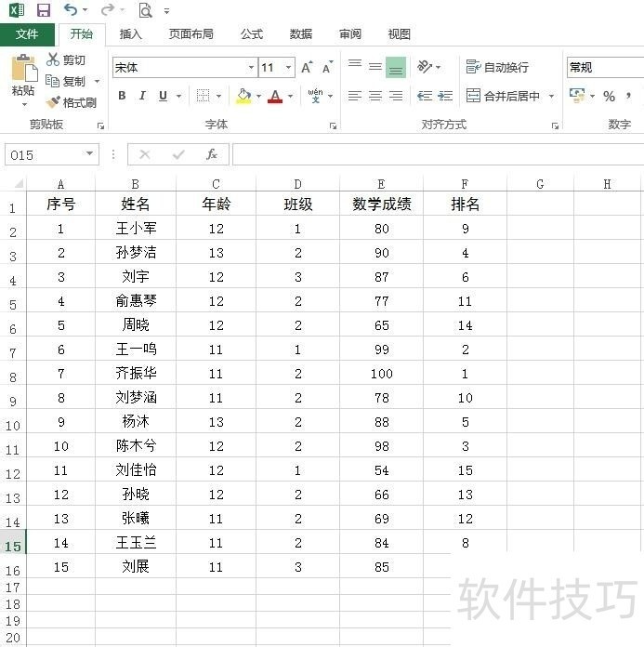Click the Insert Function fx icon
Viewport: 644px width, 647px height.
click(x=212, y=154)
